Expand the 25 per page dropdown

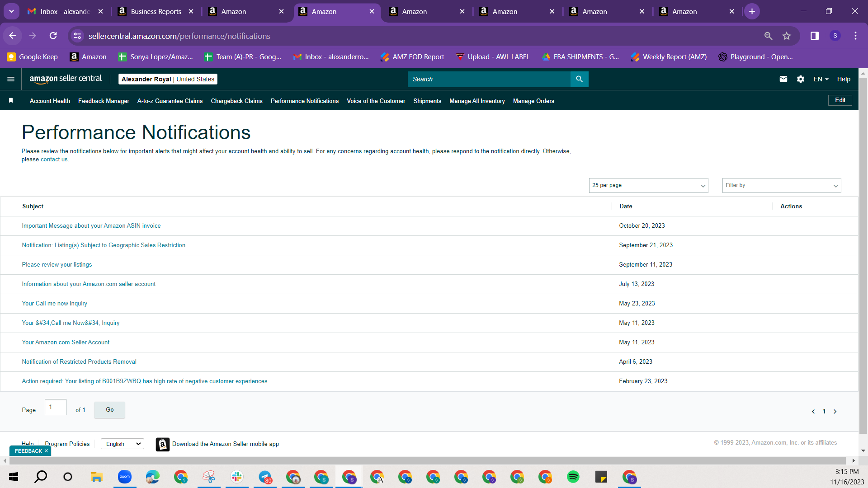(648, 185)
